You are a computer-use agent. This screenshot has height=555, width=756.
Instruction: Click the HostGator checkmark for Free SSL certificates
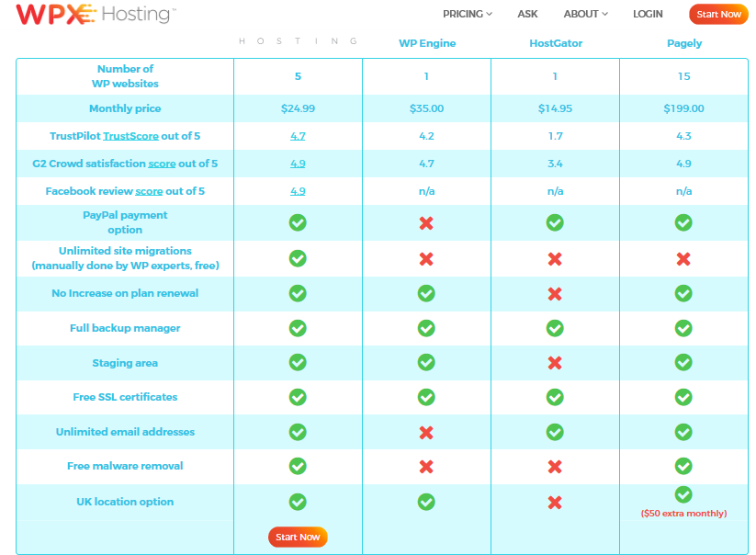[555, 397]
